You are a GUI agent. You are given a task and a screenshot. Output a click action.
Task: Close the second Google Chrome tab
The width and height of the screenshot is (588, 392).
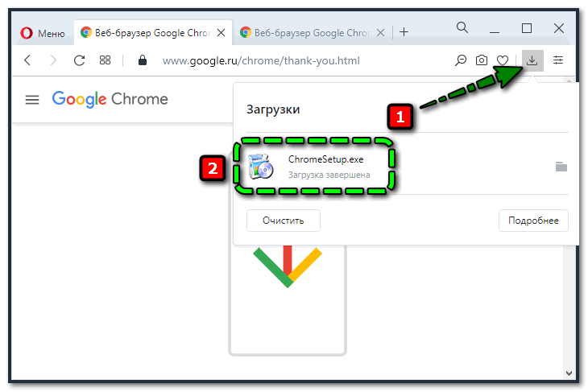[380, 33]
